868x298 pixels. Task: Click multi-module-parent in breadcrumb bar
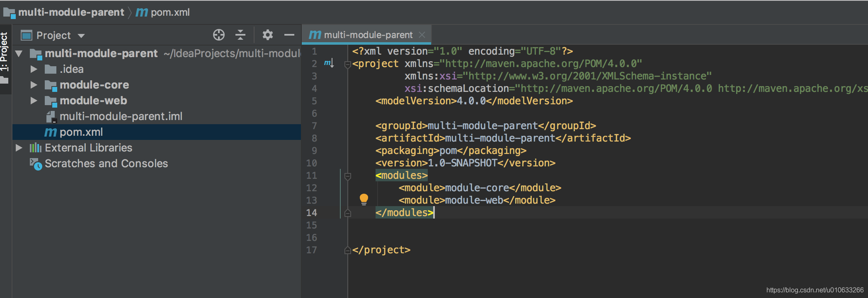pyautogui.click(x=71, y=12)
